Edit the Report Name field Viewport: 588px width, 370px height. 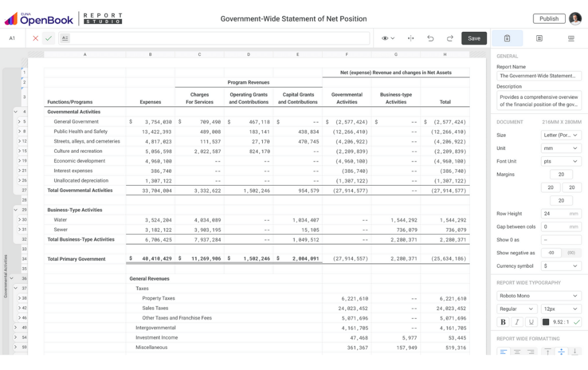539,76
